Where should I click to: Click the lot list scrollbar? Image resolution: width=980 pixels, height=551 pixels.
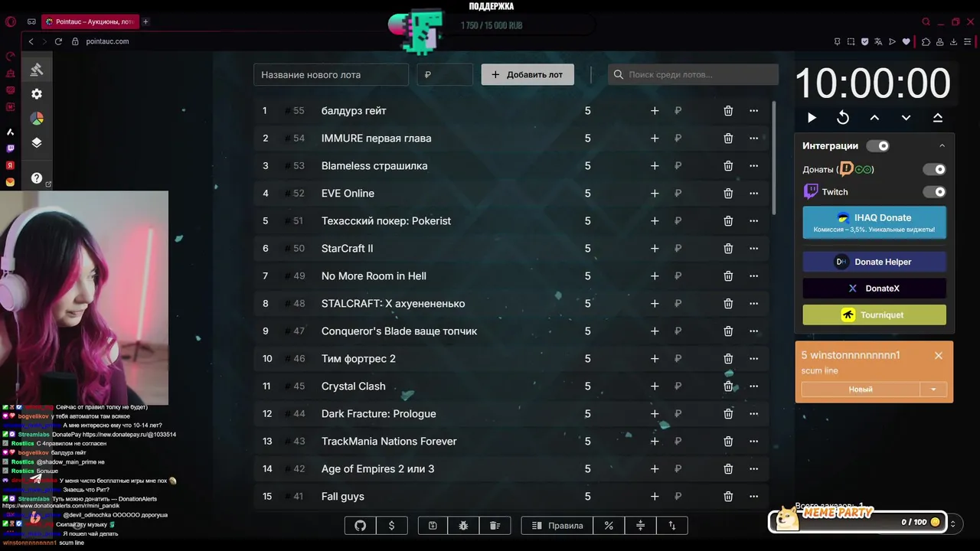774,158
